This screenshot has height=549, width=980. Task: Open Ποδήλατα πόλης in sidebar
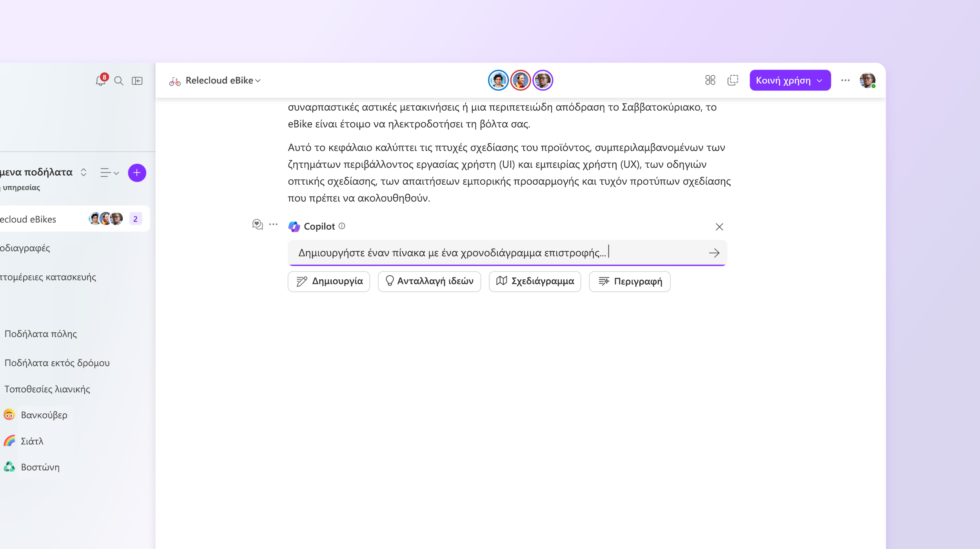coord(41,334)
